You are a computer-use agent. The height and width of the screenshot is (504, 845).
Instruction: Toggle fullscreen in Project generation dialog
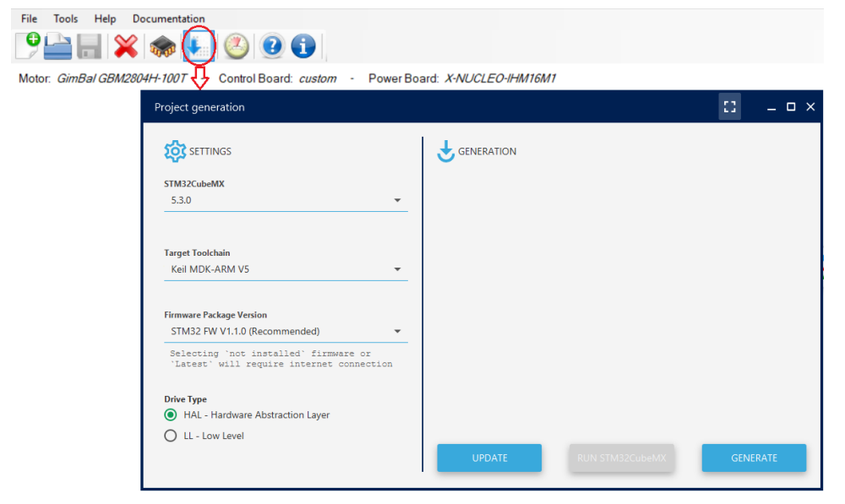[730, 106]
